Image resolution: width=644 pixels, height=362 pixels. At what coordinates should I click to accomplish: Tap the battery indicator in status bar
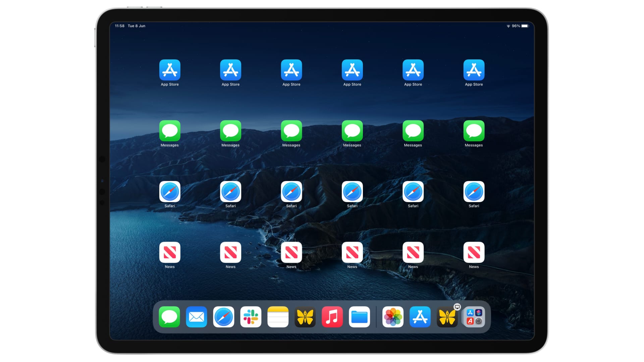[525, 26]
